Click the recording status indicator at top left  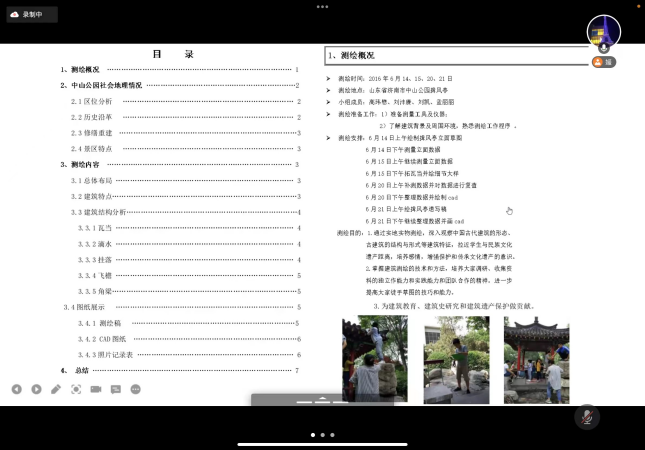[x=30, y=14]
